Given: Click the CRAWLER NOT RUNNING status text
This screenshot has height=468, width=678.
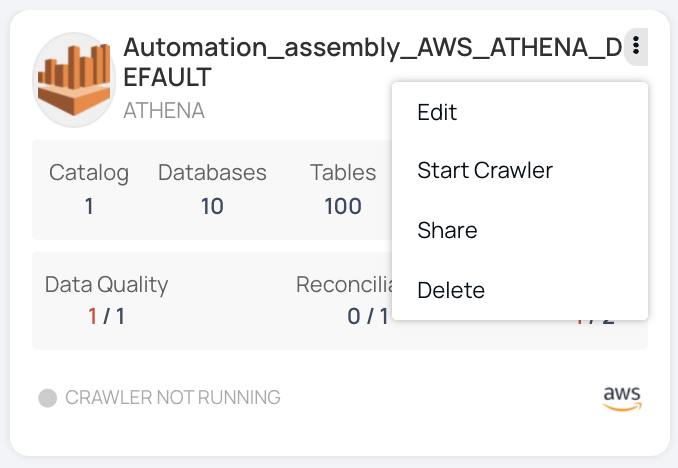Looking at the screenshot, I should (173, 398).
